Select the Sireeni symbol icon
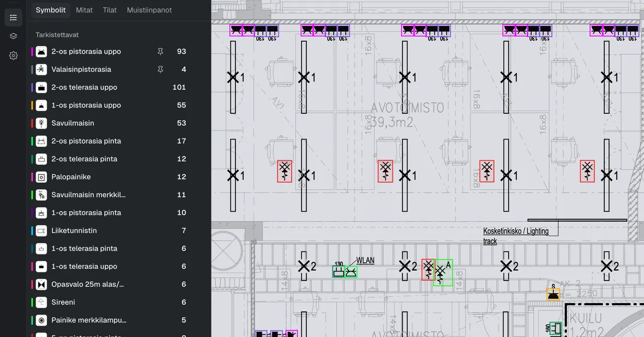The height and width of the screenshot is (337, 644). (42, 302)
